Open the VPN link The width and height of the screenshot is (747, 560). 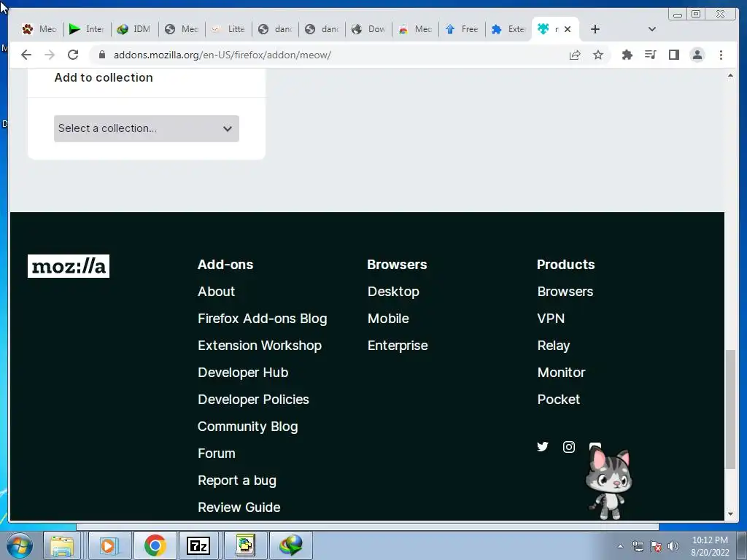[x=551, y=319]
